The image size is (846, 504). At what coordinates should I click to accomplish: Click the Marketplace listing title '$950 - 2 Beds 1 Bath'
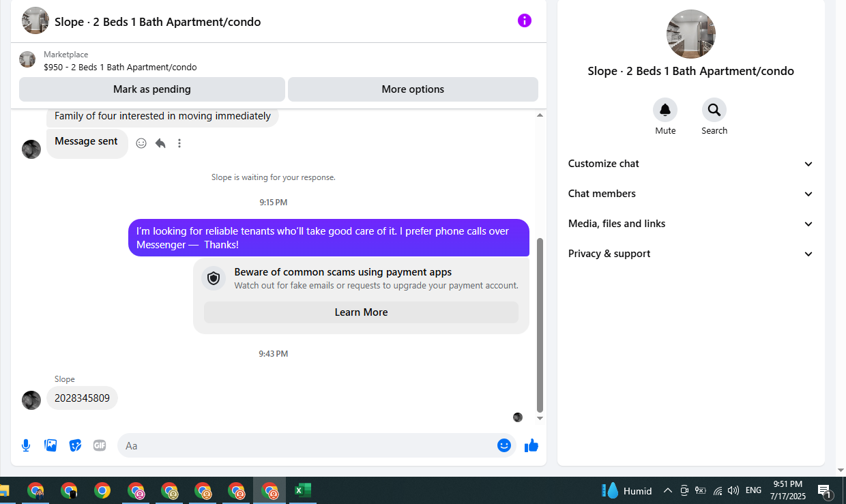(120, 68)
